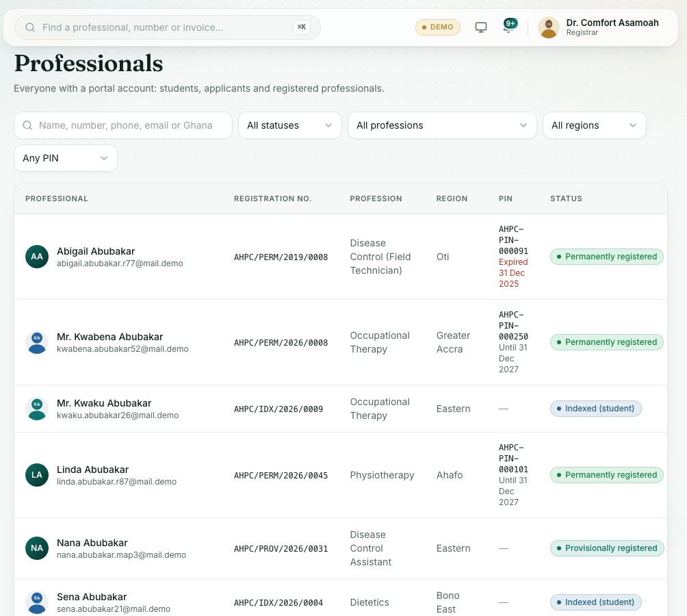Image resolution: width=687 pixels, height=616 pixels.
Task: Click Dr. Comfort Asamoah profile avatar
Action: click(x=549, y=27)
